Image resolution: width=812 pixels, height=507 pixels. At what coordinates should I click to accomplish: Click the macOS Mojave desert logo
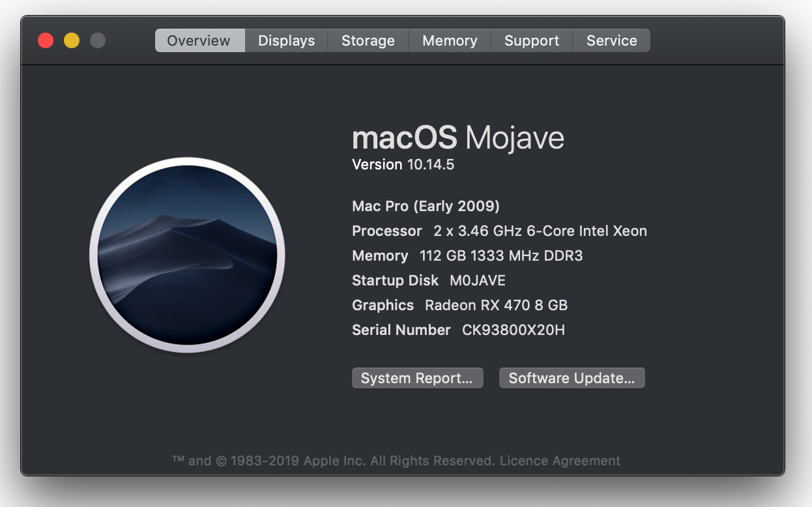187,255
